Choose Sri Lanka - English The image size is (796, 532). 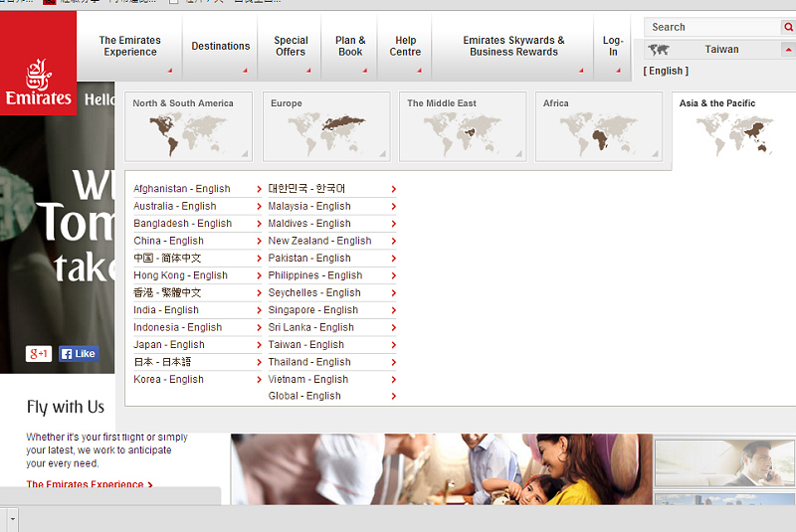pyautogui.click(x=310, y=327)
